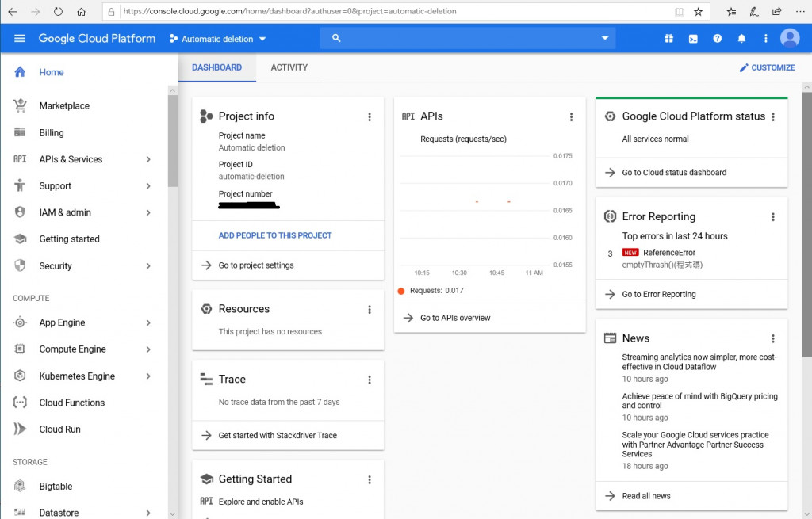Viewport: 812px width, 519px height.
Task: Click the gift free trial icon
Action: pyautogui.click(x=668, y=38)
